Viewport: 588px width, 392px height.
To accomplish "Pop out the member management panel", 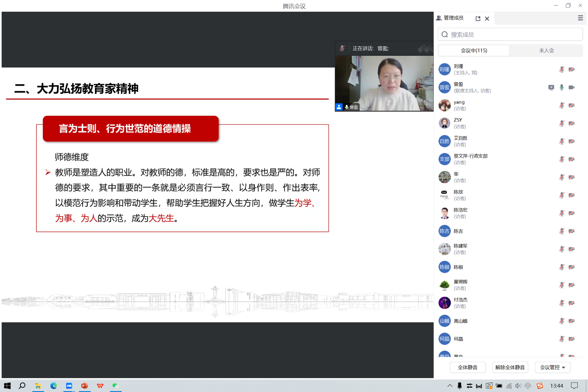I will 478,19.
